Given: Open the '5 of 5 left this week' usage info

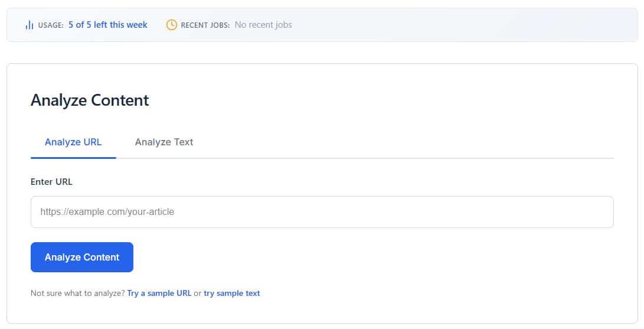Looking at the screenshot, I should pyautogui.click(x=108, y=25).
